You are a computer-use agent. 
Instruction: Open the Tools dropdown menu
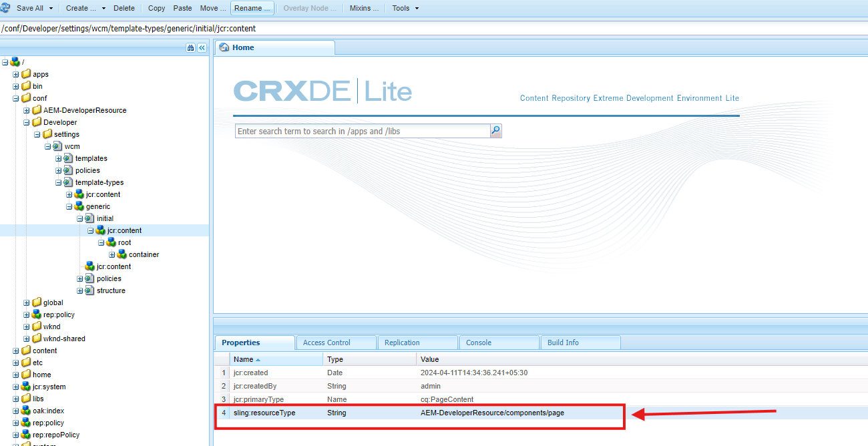pyautogui.click(x=405, y=8)
